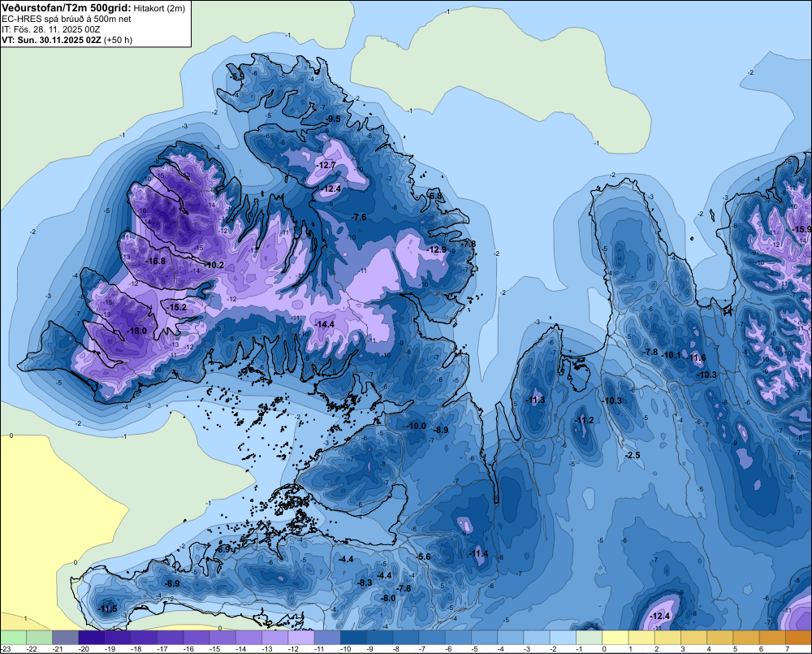Click the -10.0 temperature value
The height and width of the screenshot is (654, 812).
pyautogui.click(x=417, y=426)
